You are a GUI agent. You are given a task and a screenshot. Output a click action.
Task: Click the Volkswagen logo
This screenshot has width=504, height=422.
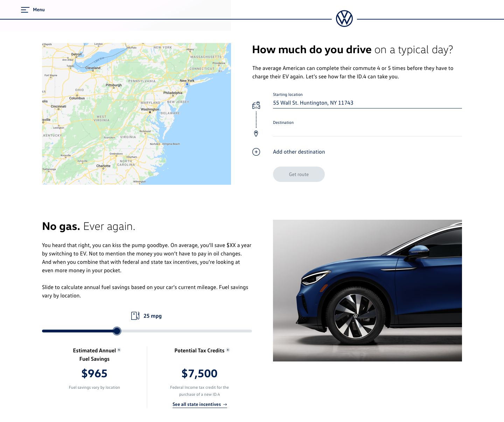click(x=344, y=19)
